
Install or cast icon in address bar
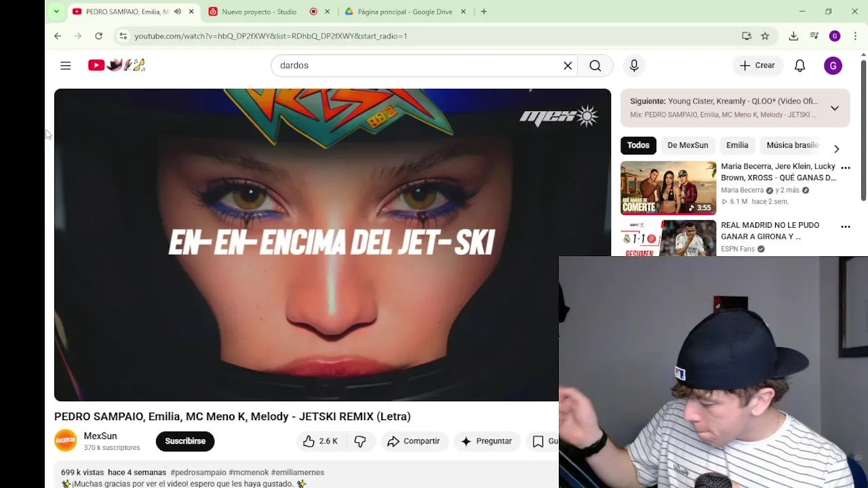click(x=747, y=36)
